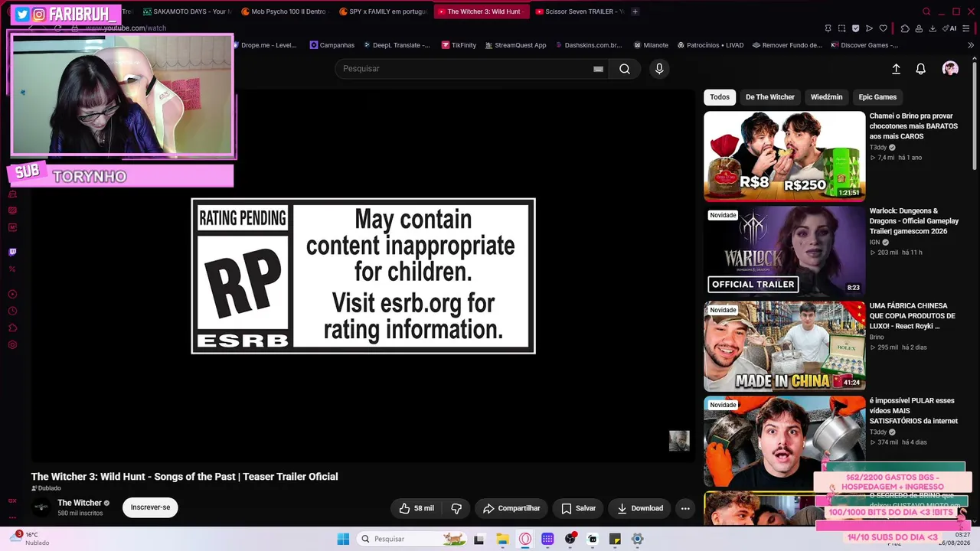Open The Witcher channel name link

(x=80, y=503)
